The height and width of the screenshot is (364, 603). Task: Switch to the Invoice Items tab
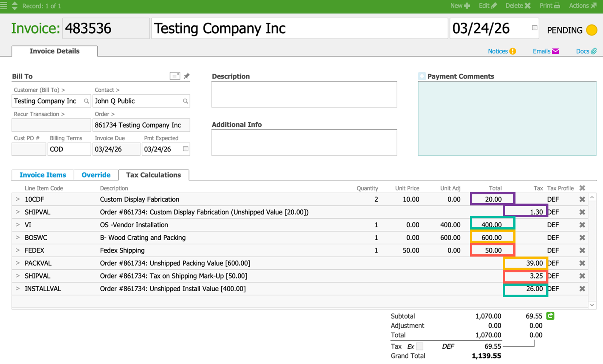[43, 175]
